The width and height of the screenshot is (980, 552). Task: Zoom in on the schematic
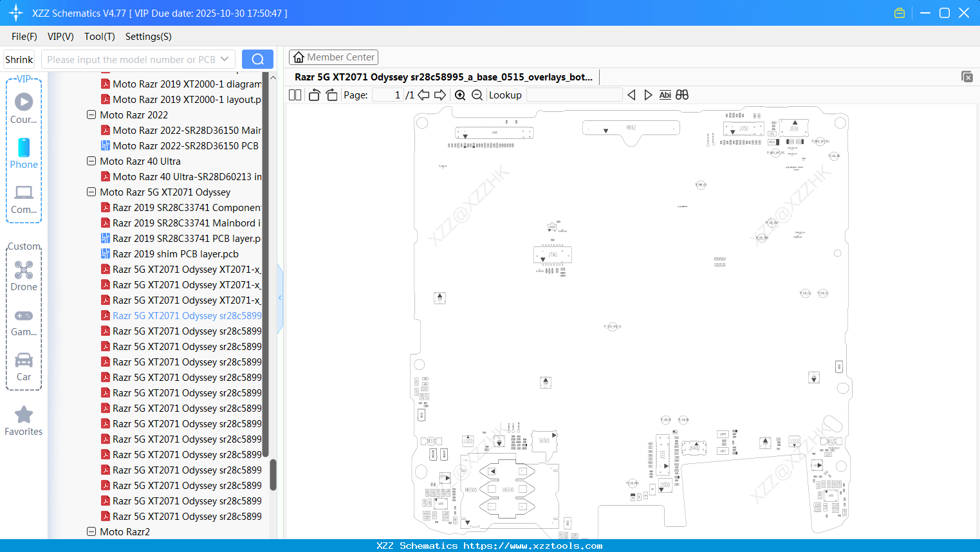tap(460, 95)
